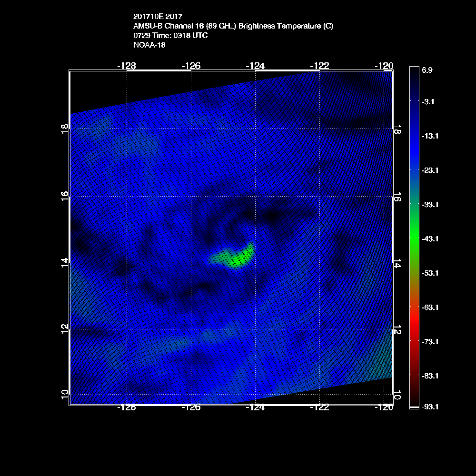Click the '201710E 2017' storm identifier title

pyautogui.click(x=158, y=16)
